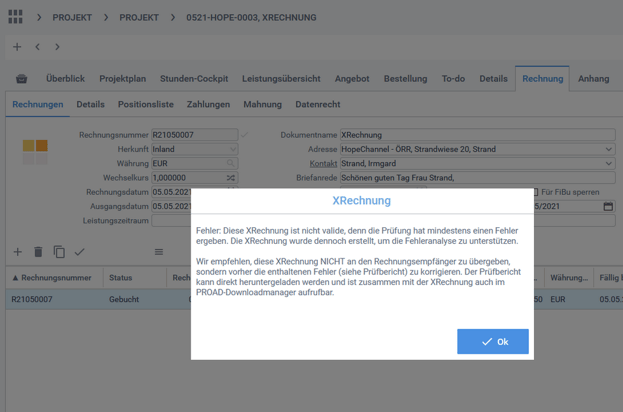Copy invoice using the duplicate icon

tap(59, 252)
